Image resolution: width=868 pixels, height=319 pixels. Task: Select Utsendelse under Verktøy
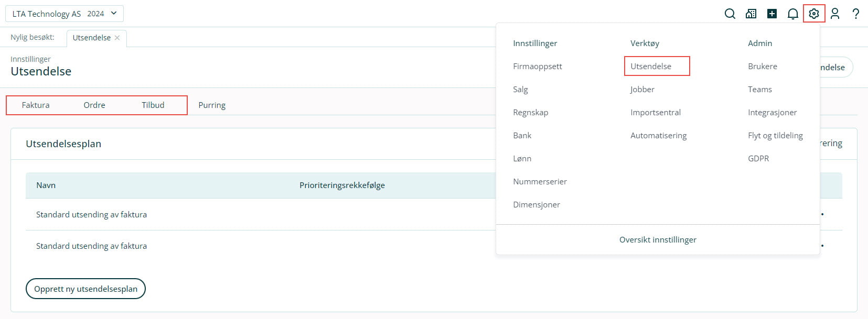[651, 66]
